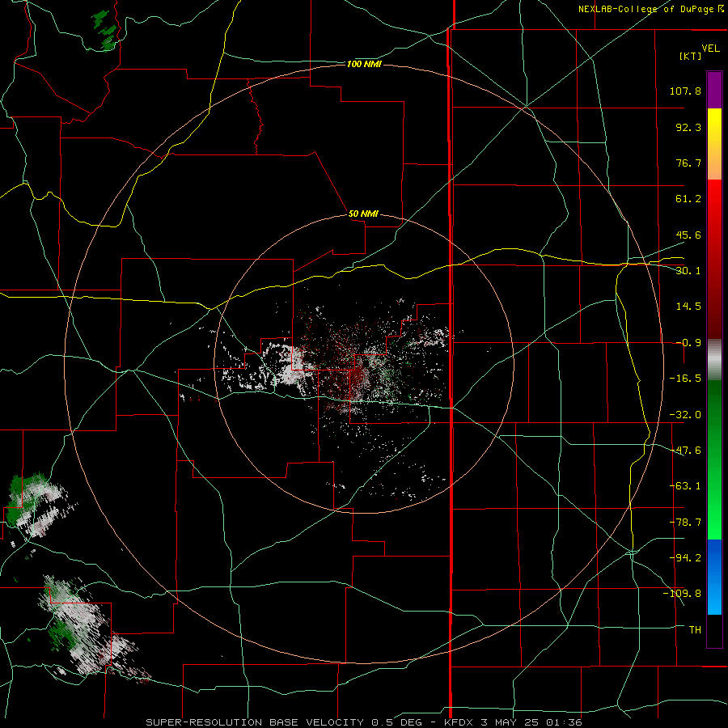Select the 76.7 velocity scale value

coord(688,163)
